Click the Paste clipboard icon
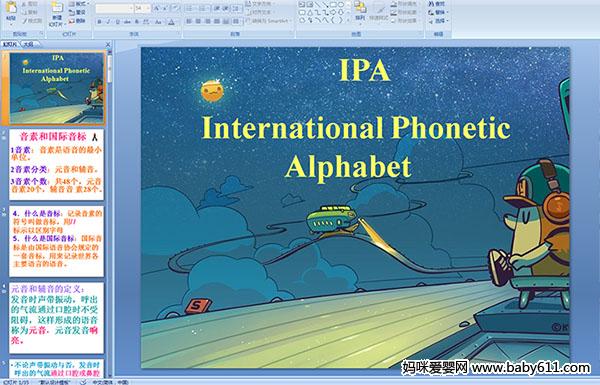The image size is (600, 385). 11,8
